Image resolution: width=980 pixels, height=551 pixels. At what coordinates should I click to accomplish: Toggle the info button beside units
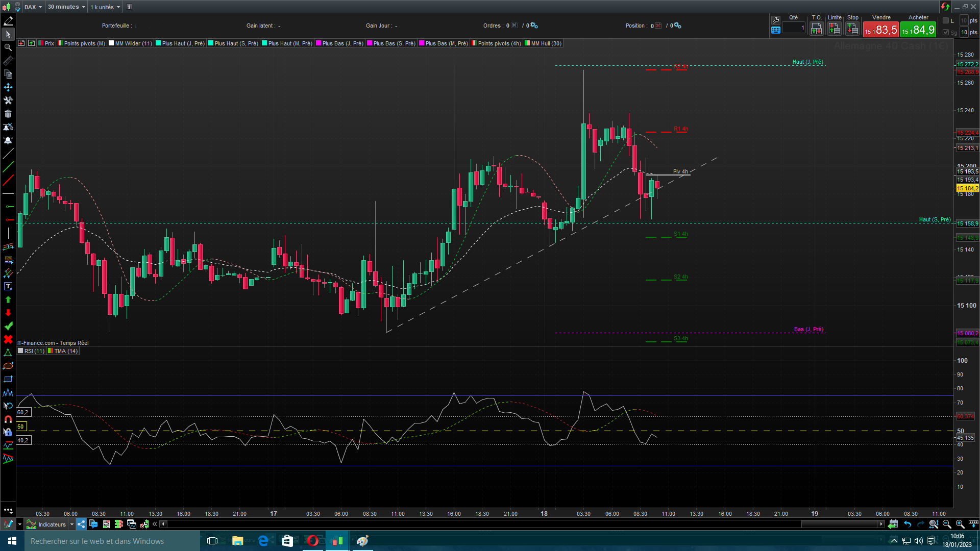pyautogui.click(x=129, y=7)
